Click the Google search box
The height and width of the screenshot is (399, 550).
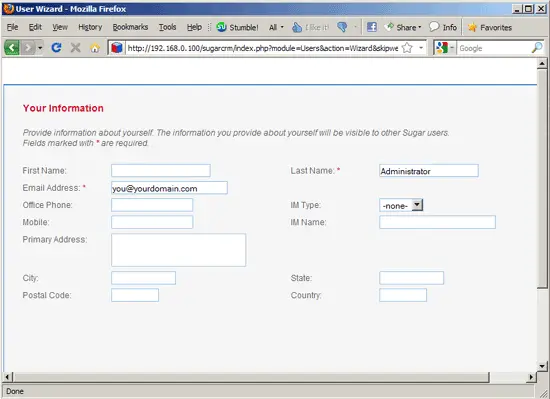tap(494, 48)
